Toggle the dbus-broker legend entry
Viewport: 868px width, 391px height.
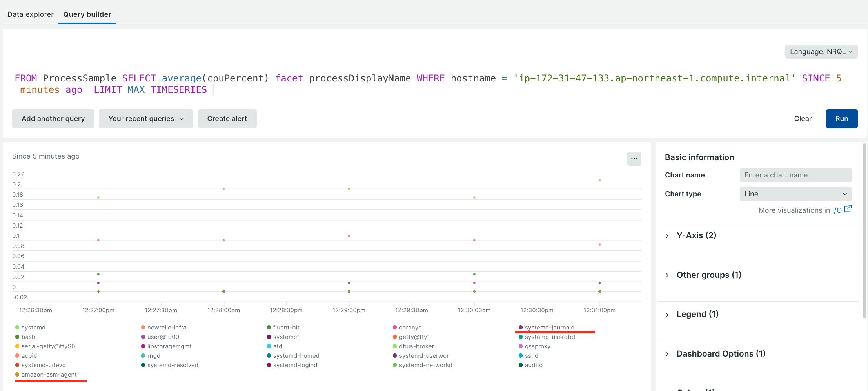pos(414,346)
